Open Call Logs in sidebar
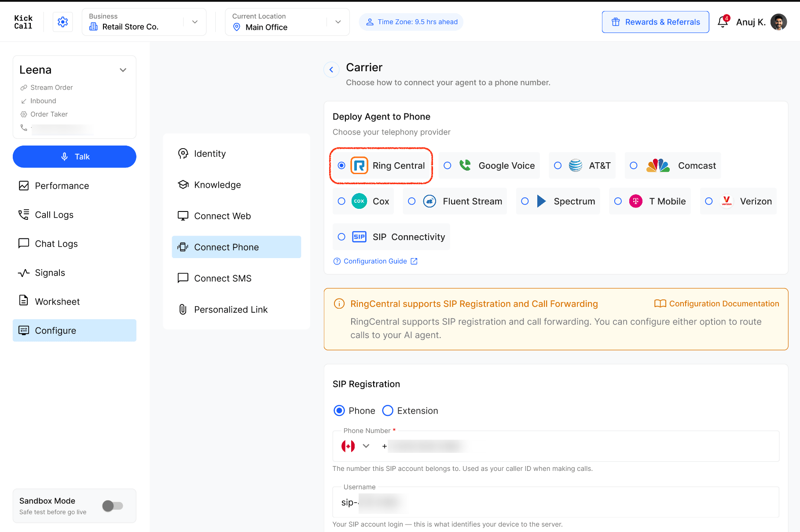Viewport: 800px width, 532px height. 74,215
